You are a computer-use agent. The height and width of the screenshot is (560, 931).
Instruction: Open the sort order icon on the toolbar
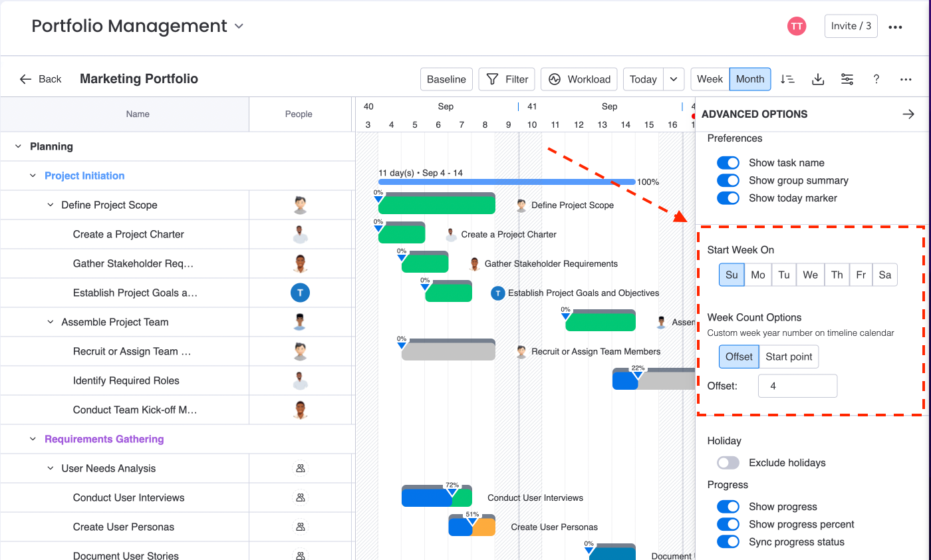(x=788, y=79)
